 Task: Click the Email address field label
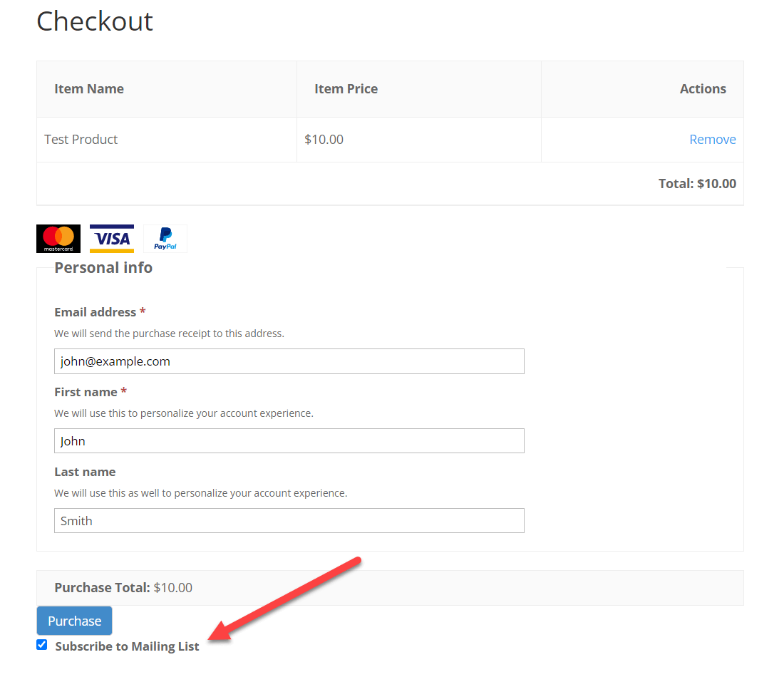pyautogui.click(x=96, y=312)
